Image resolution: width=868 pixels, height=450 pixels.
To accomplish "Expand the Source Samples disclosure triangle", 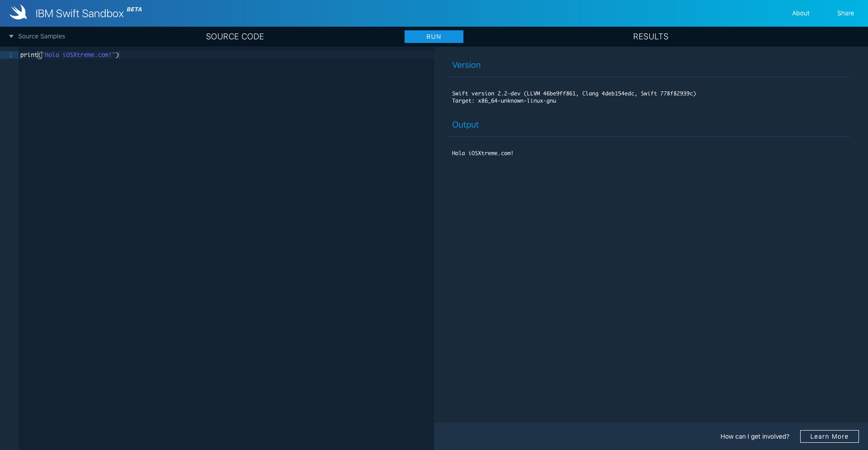I will click(11, 36).
